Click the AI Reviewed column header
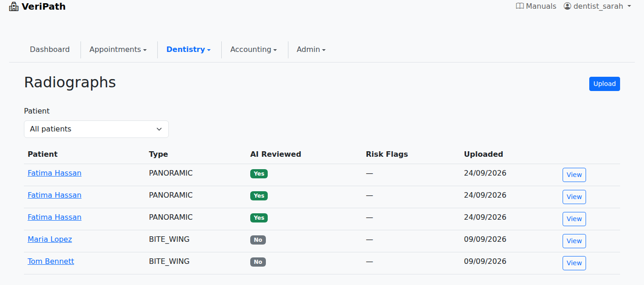Image resolution: width=644 pixels, height=285 pixels. 276,154
